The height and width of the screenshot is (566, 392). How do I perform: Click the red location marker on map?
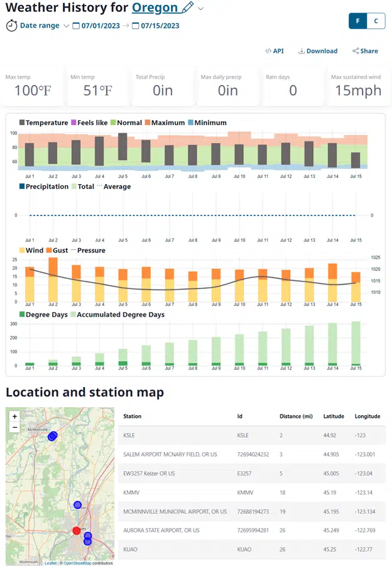pyautogui.click(x=77, y=530)
